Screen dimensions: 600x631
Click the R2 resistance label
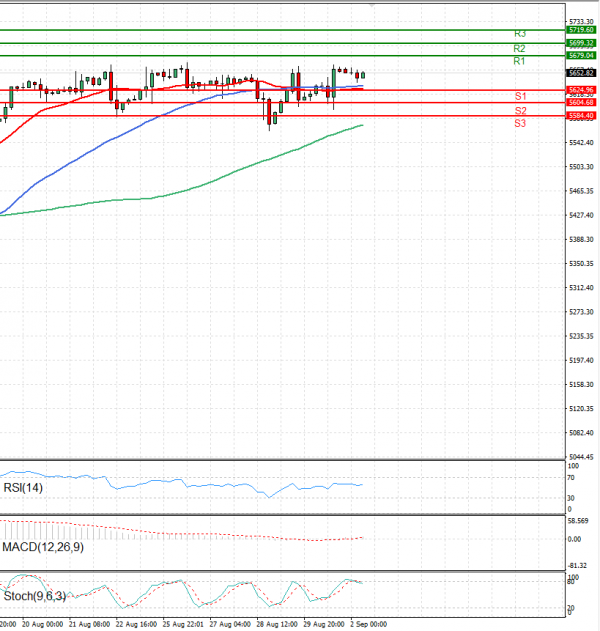pyautogui.click(x=520, y=49)
